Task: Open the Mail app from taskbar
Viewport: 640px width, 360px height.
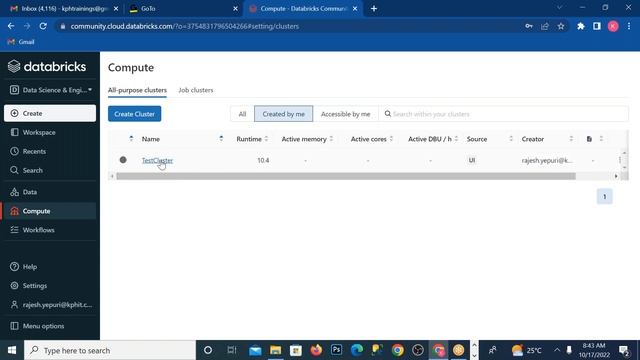Action: tap(255, 350)
